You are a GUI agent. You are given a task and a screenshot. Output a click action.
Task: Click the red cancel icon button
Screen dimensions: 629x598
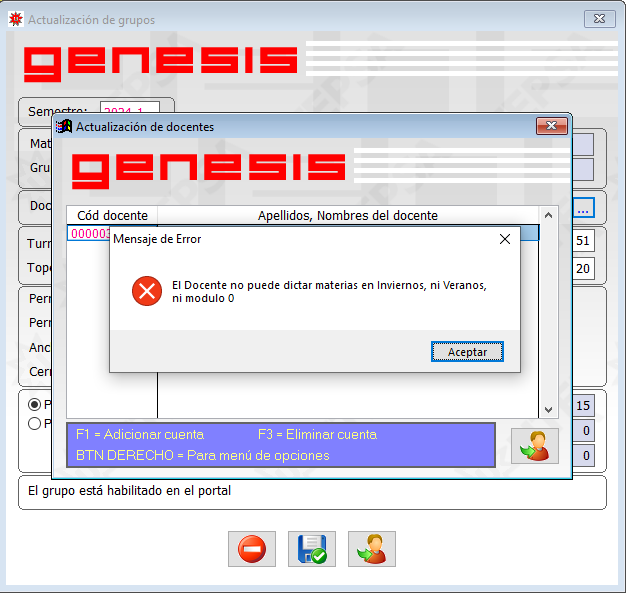(x=252, y=549)
